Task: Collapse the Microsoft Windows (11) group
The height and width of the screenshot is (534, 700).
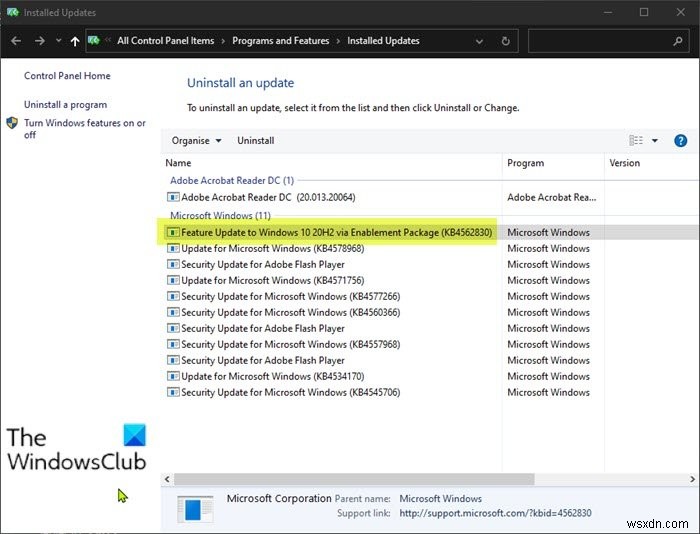Action: tap(220, 216)
